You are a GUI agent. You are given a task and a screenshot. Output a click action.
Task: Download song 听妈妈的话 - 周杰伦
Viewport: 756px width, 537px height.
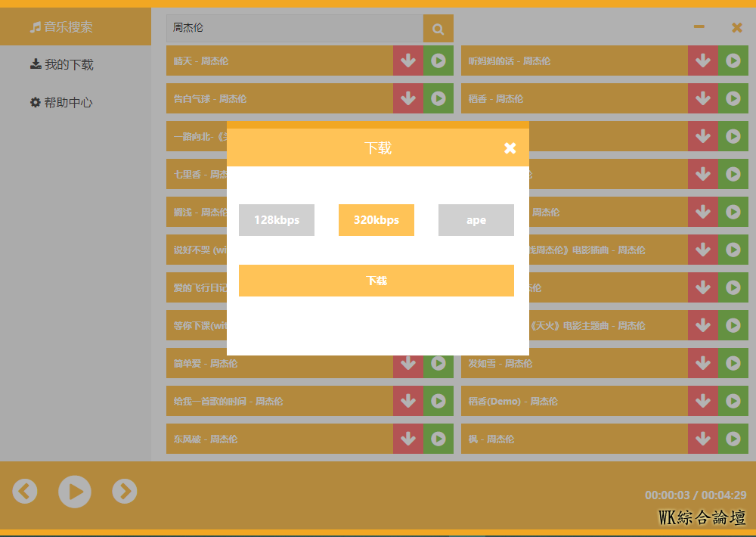[x=703, y=61]
